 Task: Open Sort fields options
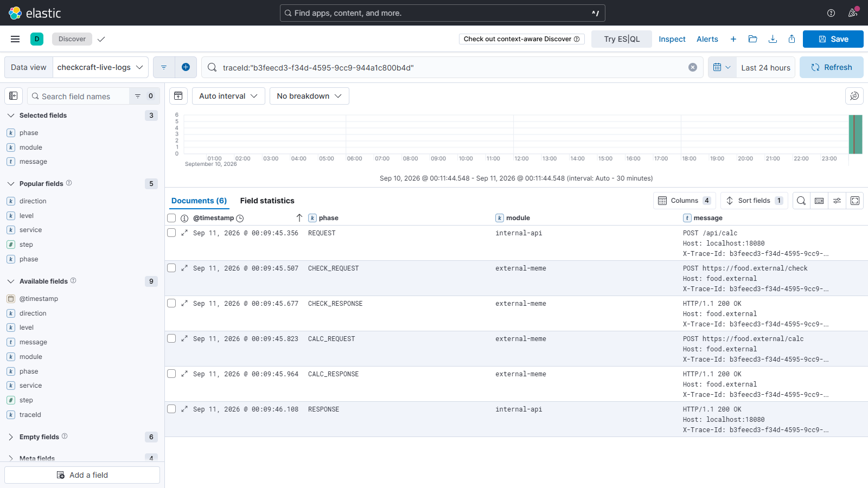pos(754,201)
